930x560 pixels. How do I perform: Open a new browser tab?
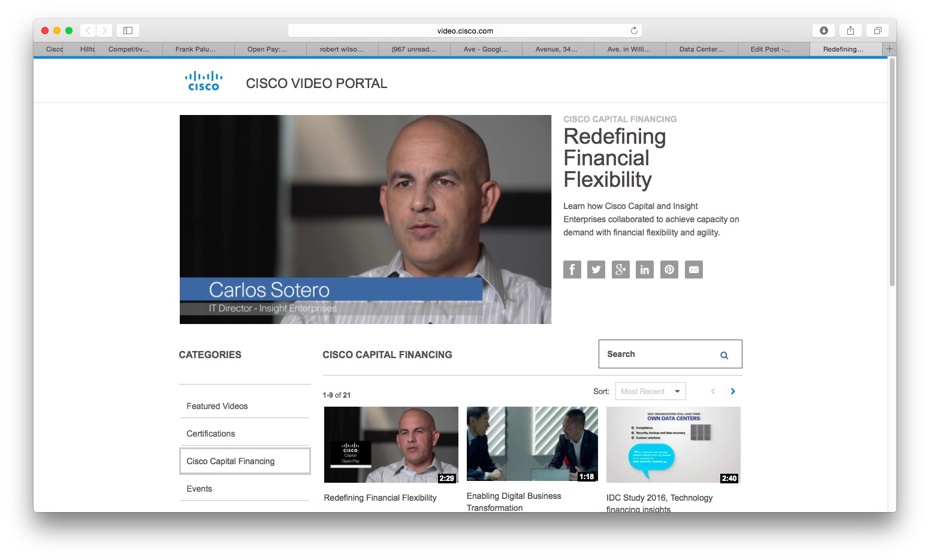pos(889,49)
